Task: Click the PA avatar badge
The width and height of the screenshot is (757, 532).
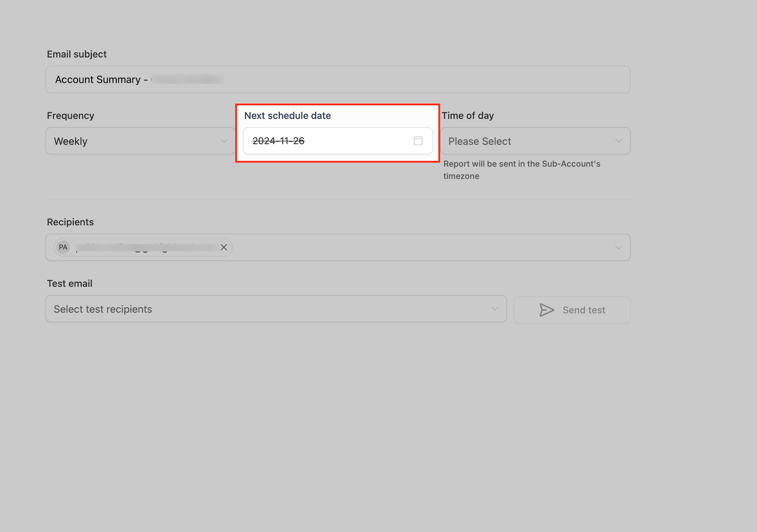Action: (63, 247)
